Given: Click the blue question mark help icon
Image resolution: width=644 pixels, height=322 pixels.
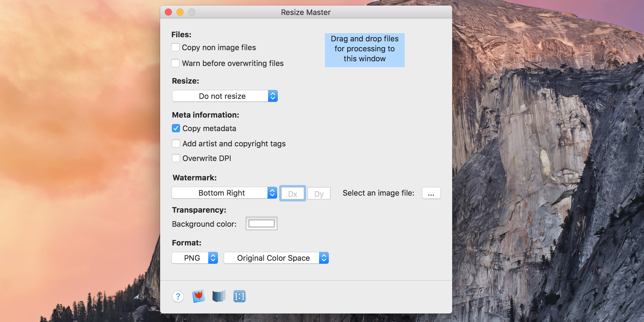Looking at the screenshot, I should [178, 296].
